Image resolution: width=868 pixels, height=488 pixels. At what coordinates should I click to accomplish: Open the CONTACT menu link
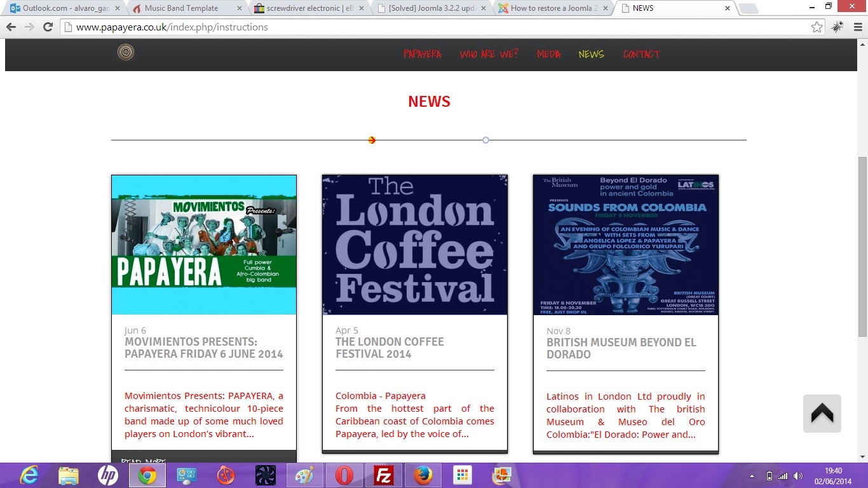[x=642, y=54]
